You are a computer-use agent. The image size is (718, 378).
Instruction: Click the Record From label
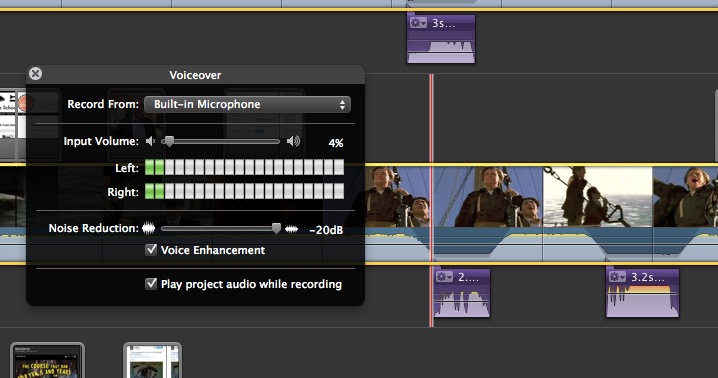[x=103, y=104]
